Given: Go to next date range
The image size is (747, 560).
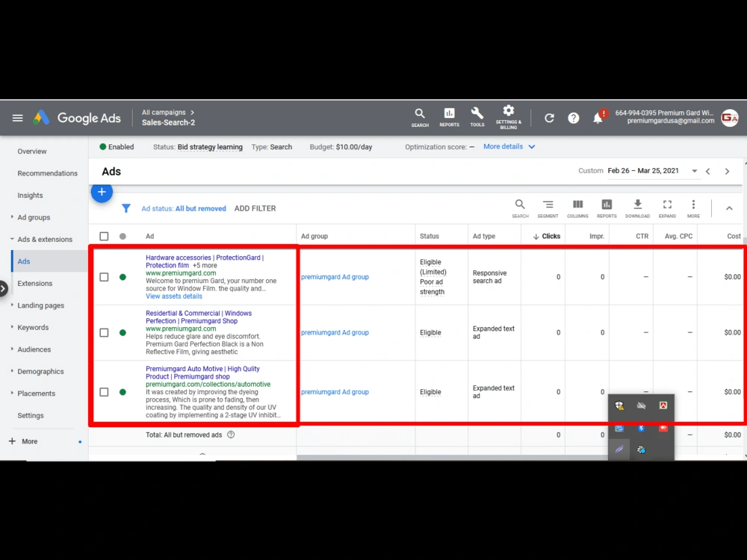Looking at the screenshot, I should [x=727, y=172].
